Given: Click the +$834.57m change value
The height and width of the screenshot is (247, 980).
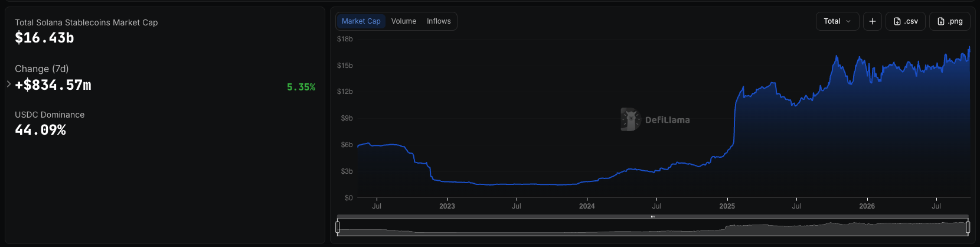Looking at the screenshot, I should coord(53,85).
